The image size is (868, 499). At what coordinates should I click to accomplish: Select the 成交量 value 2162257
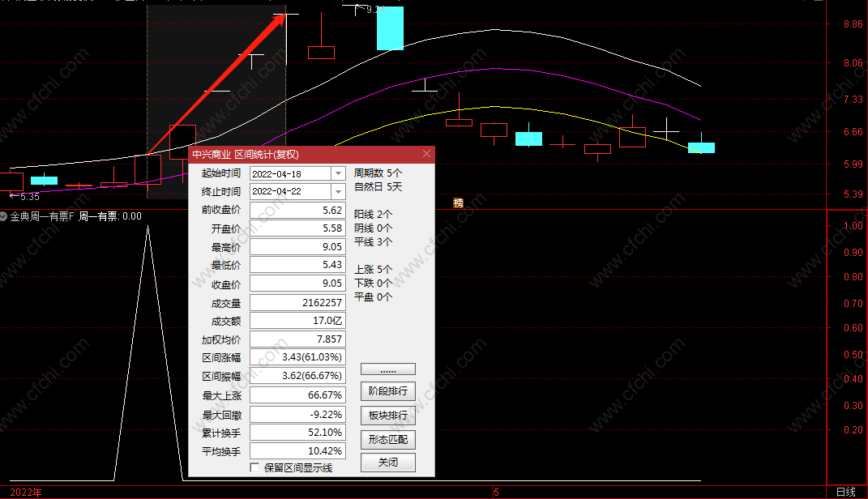(x=297, y=303)
